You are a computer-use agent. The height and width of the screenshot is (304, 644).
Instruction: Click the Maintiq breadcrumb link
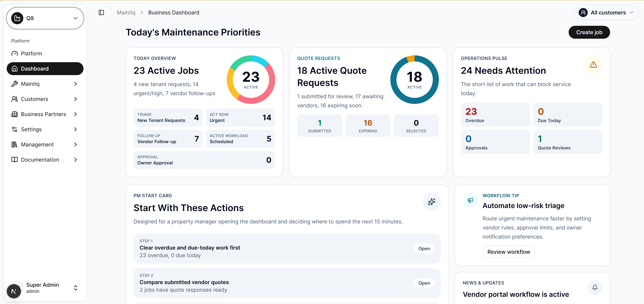pyautogui.click(x=126, y=13)
